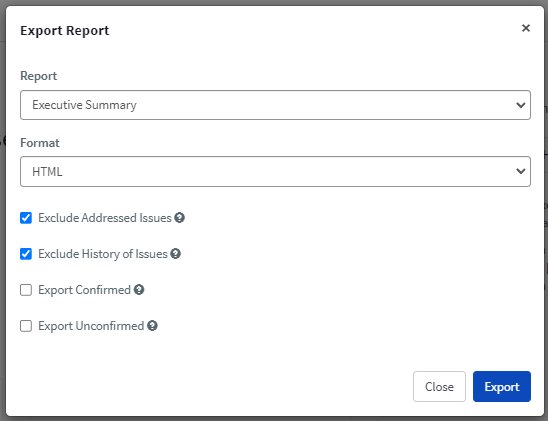
Task: Dismiss dialog with the X icon
Action: point(526,28)
